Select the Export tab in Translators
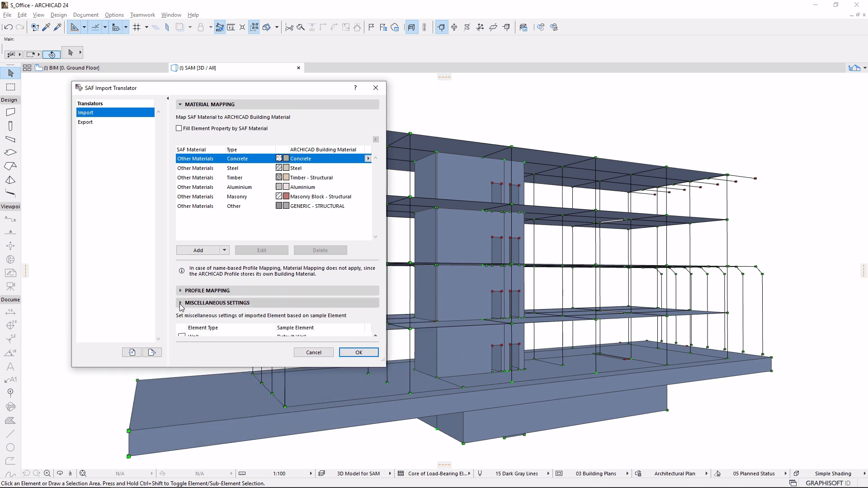 point(85,122)
